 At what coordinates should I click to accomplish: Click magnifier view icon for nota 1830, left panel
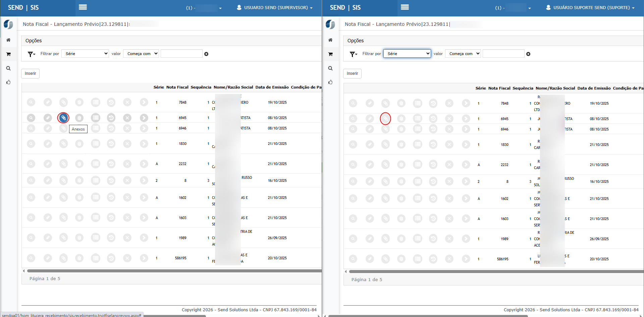coord(31,144)
